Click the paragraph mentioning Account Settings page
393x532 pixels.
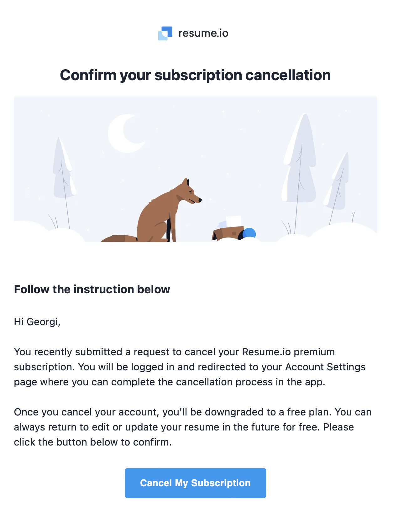pyautogui.click(x=190, y=367)
